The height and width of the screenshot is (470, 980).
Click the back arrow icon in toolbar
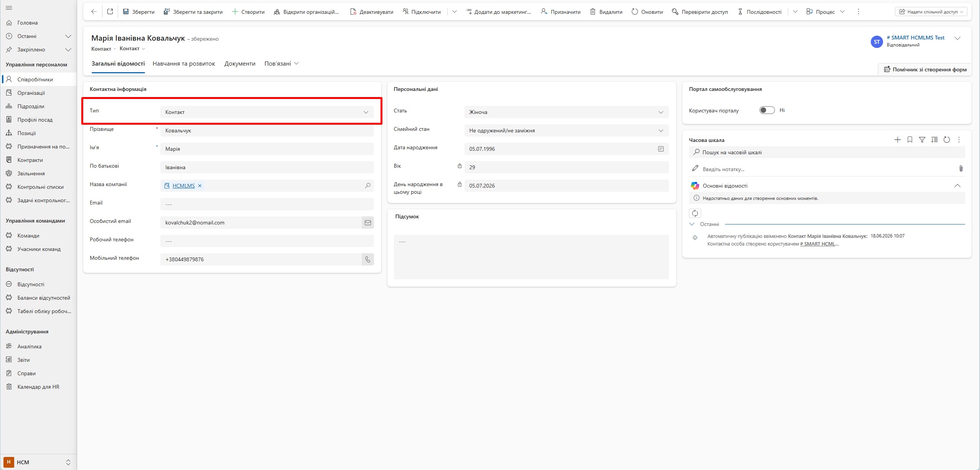pyautogui.click(x=94, y=12)
